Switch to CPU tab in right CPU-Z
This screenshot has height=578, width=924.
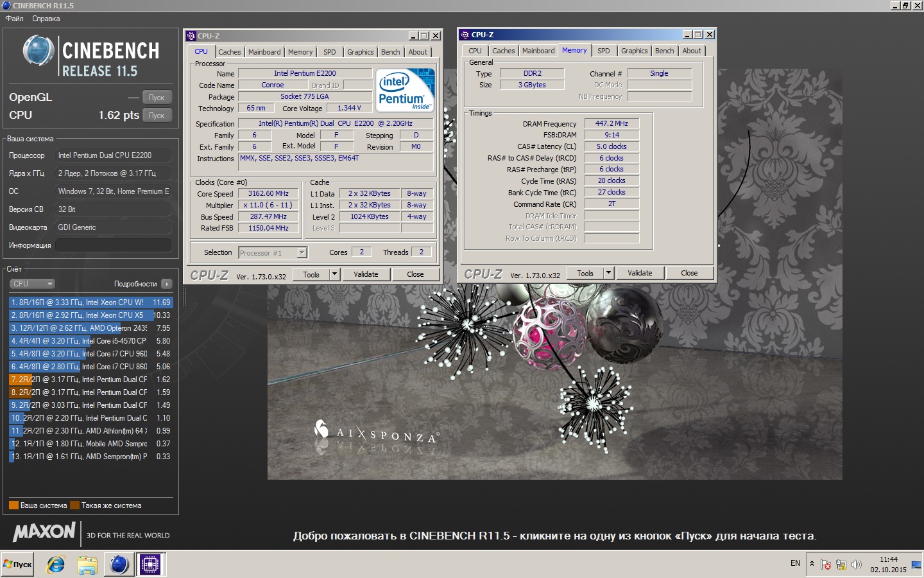coord(475,51)
